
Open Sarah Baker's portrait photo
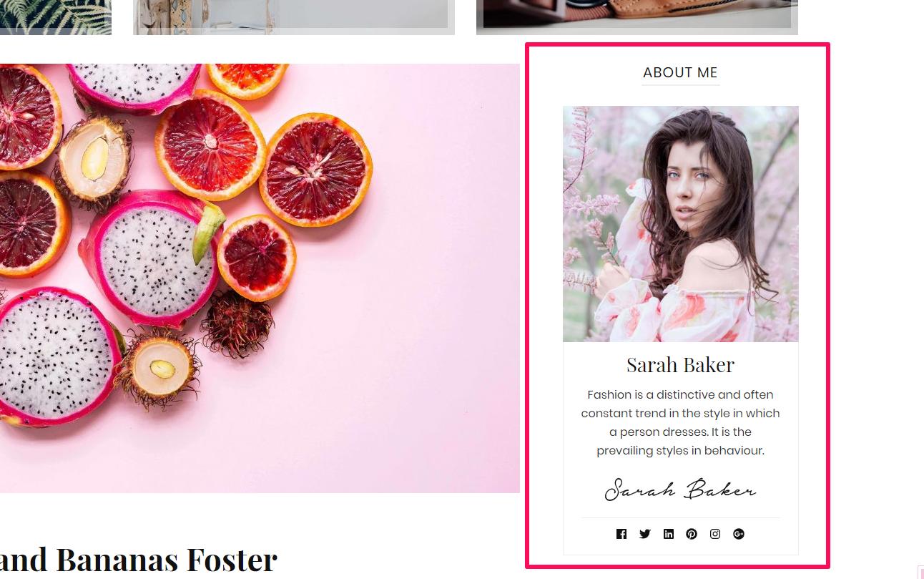point(681,224)
